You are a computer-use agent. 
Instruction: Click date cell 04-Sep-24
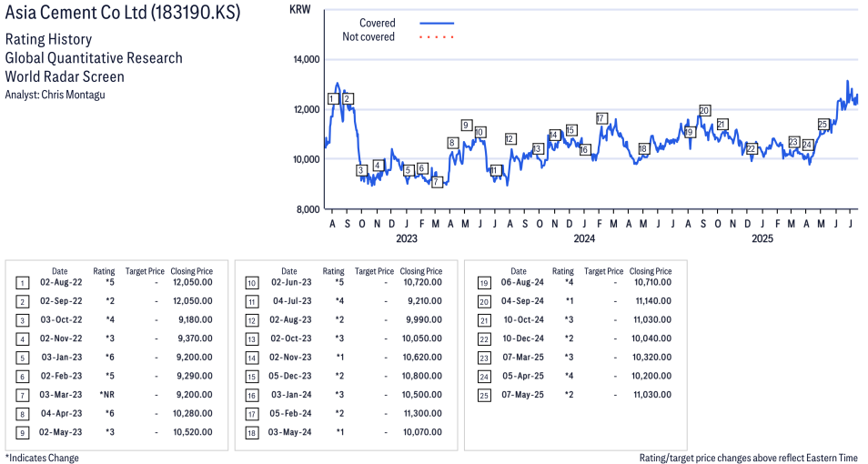(x=522, y=301)
